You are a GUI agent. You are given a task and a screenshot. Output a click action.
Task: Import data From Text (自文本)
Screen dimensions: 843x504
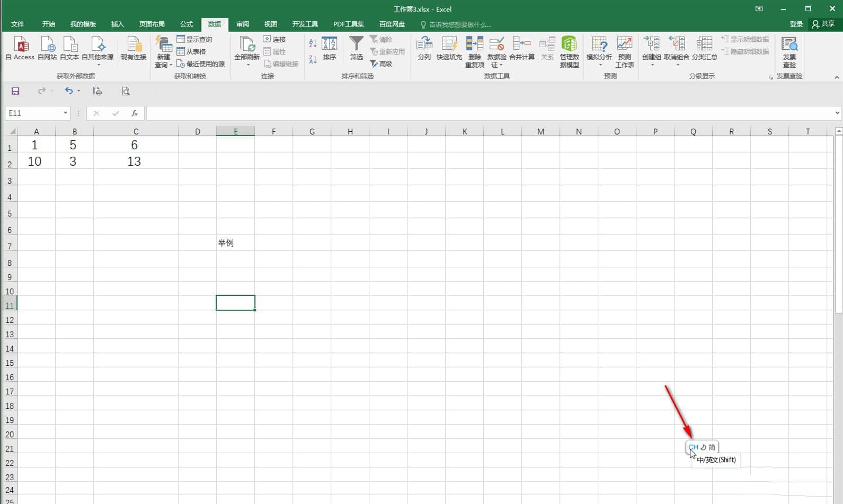click(69, 48)
